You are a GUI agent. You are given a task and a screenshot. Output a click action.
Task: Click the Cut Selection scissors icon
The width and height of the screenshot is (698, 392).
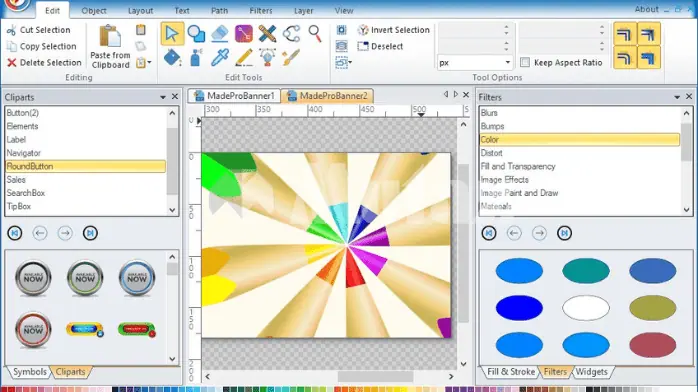pyautogui.click(x=12, y=30)
